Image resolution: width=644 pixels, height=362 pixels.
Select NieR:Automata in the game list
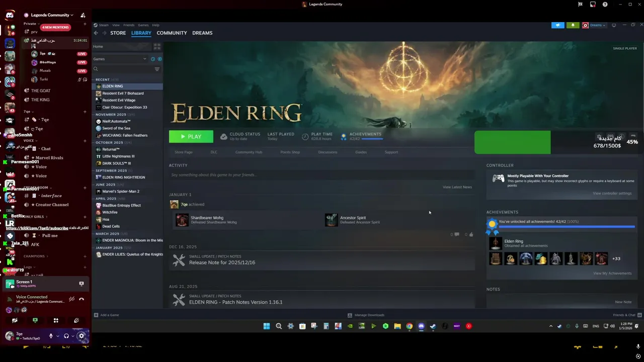116,121
